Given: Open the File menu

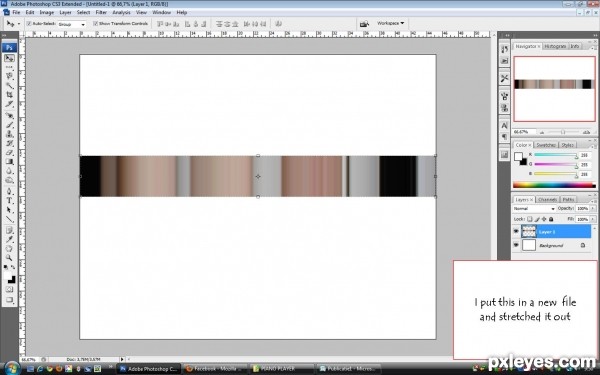Looking at the screenshot, I should tap(16, 12).
